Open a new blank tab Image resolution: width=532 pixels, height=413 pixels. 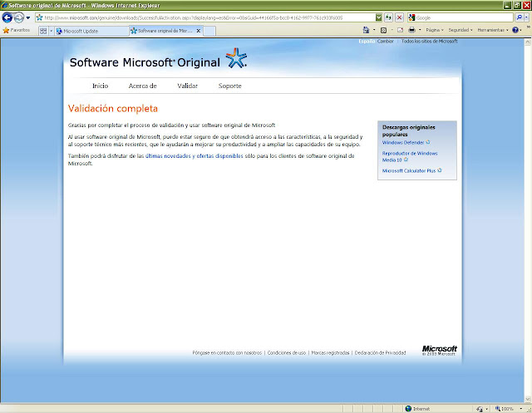209,31
